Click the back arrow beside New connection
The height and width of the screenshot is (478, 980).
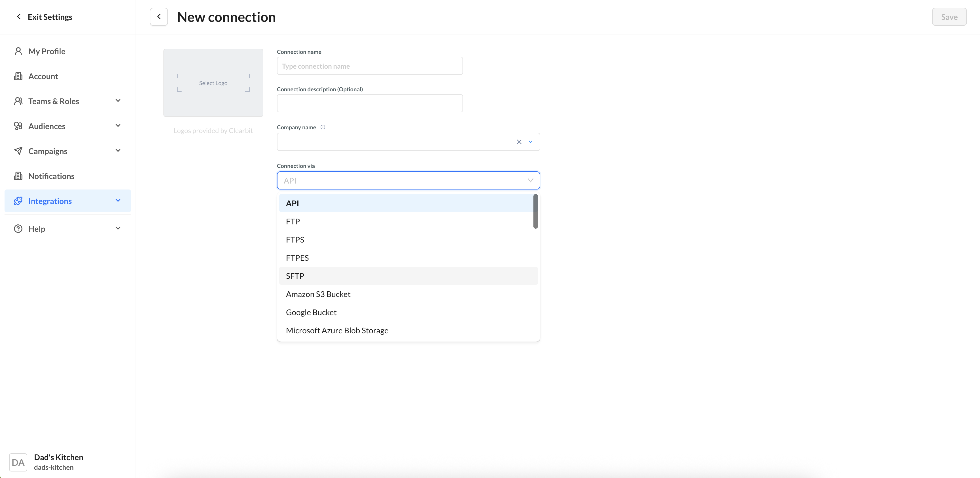pos(159,17)
